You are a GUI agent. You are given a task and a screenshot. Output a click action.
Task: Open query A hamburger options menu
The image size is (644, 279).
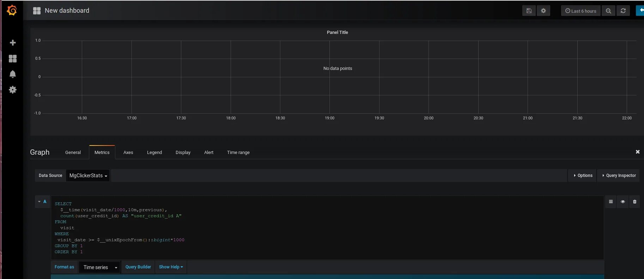tap(611, 202)
